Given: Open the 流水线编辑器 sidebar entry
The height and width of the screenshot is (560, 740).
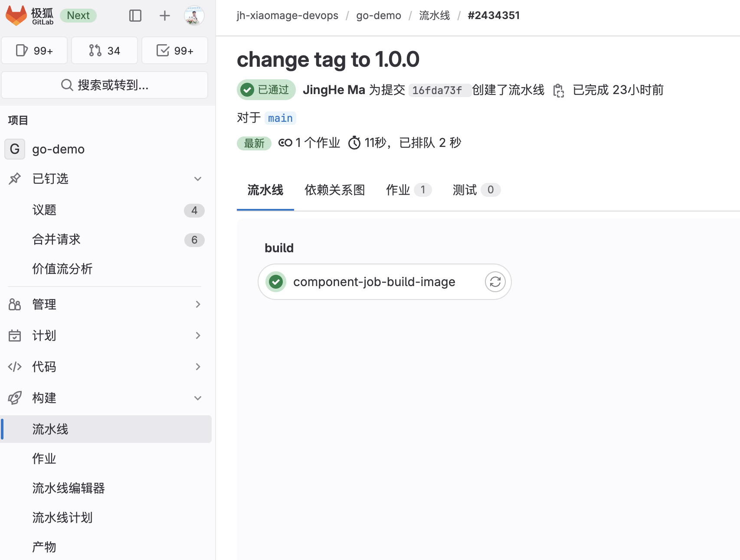Looking at the screenshot, I should tap(69, 488).
